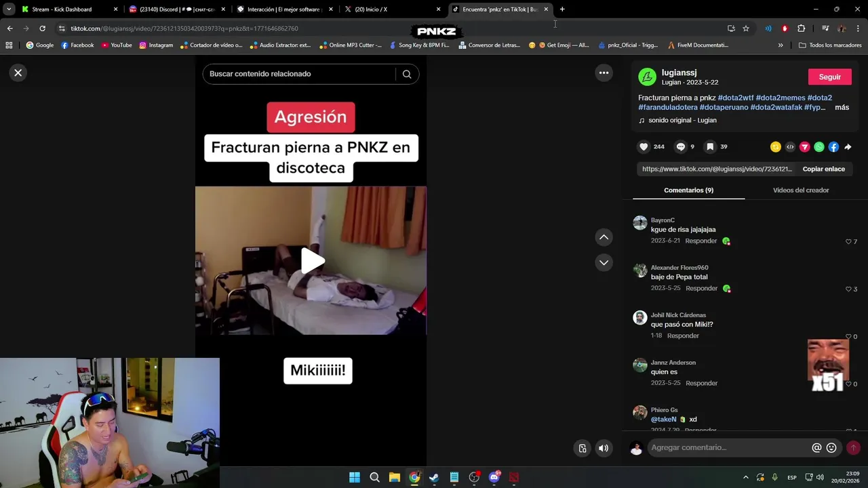Image resolution: width=868 pixels, height=488 pixels.
Task: Open comments via speech bubble icon
Action: tap(681, 146)
